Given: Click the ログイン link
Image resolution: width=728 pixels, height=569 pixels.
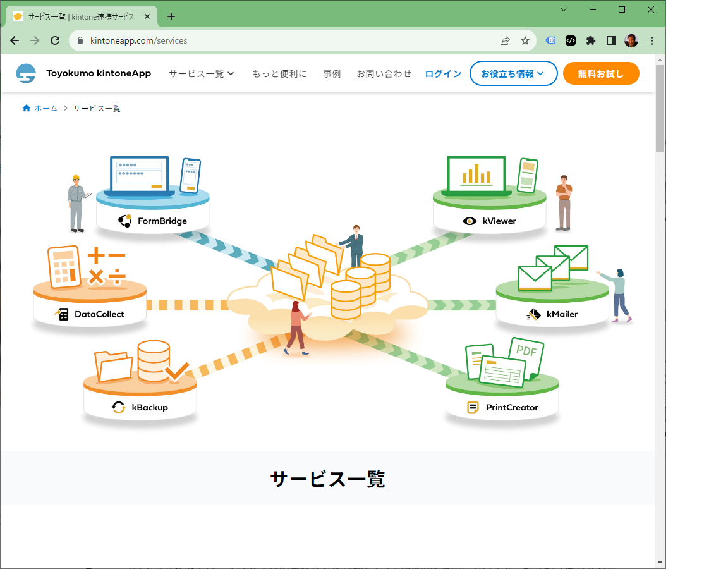Looking at the screenshot, I should [443, 73].
